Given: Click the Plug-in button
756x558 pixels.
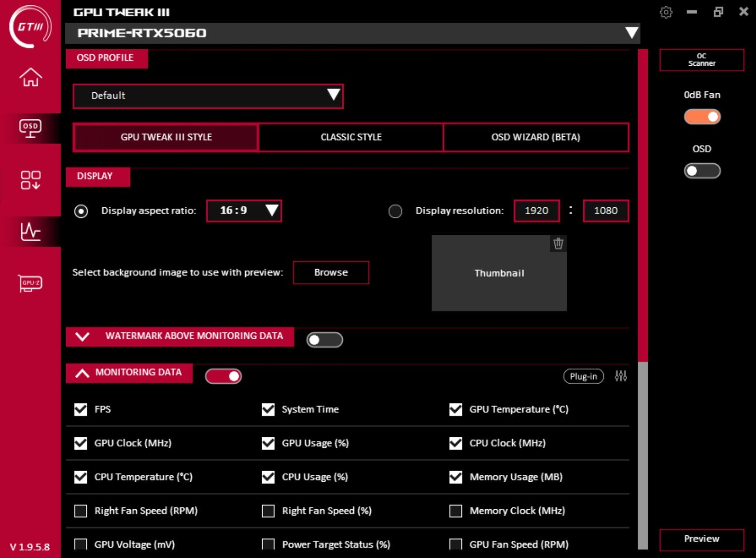Looking at the screenshot, I should 584,376.
